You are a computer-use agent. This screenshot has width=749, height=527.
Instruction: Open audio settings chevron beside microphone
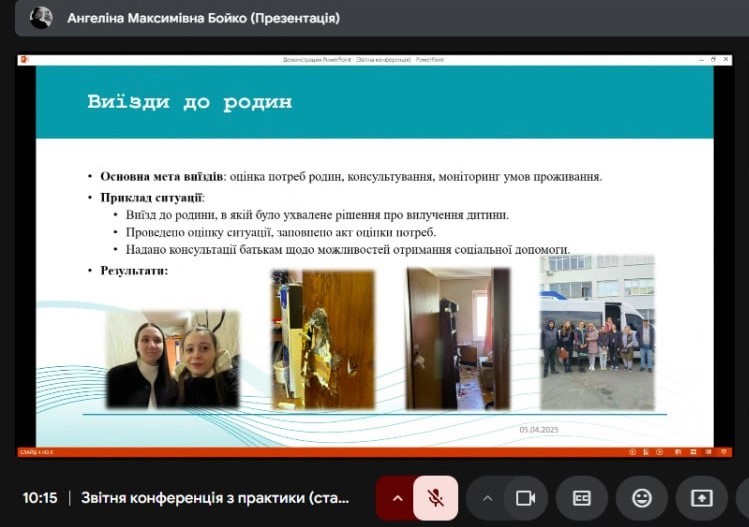tap(397, 498)
